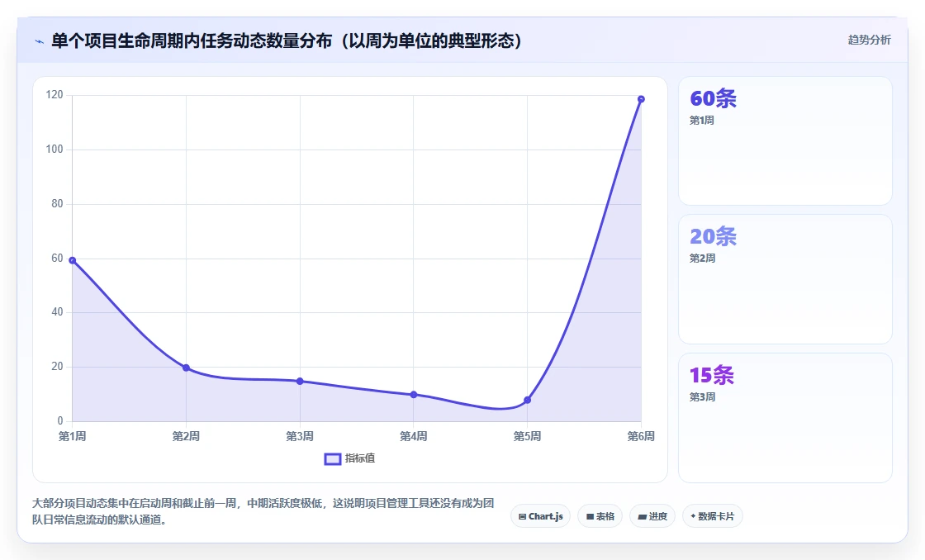Click the 指标值 legend text

tap(360, 458)
